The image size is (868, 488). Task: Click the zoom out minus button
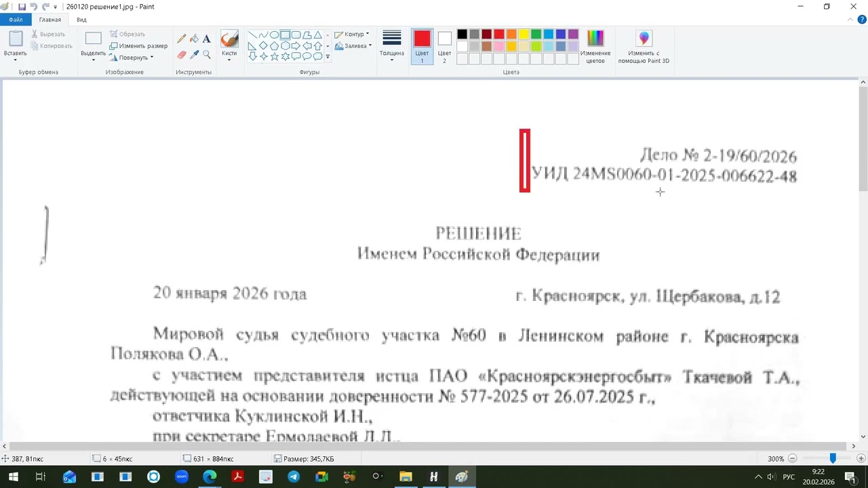point(792,459)
